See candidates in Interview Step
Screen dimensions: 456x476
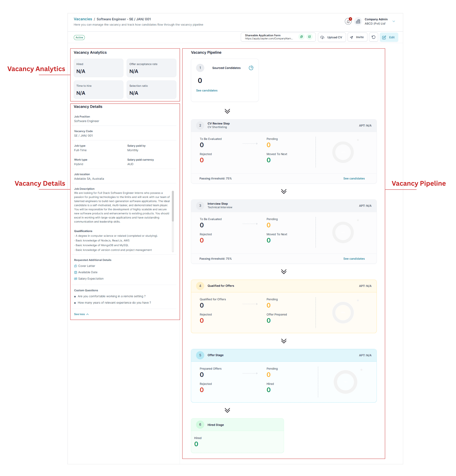[354, 259]
